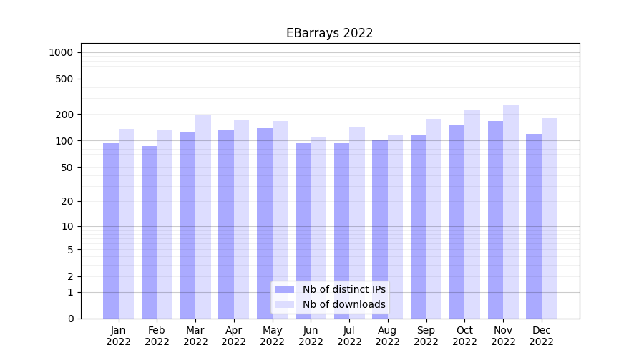This screenshot has height=358, width=644.
Task: Click the Sep 2022 x-axis label
Action: tap(426, 336)
